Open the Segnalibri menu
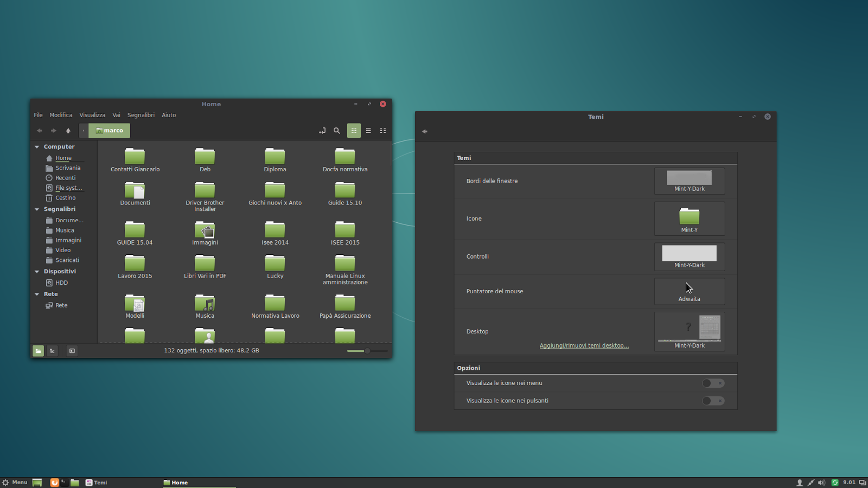 [x=141, y=115]
